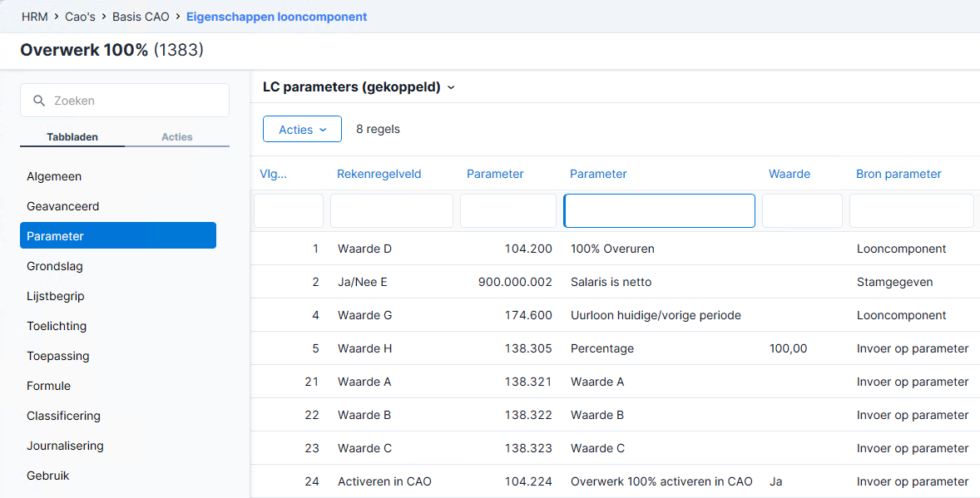Image resolution: width=980 pixels, height=498 pixels.
Task: Expand the LC parameters (gekoppeld) dropdown
Action: tap(451, 87)
